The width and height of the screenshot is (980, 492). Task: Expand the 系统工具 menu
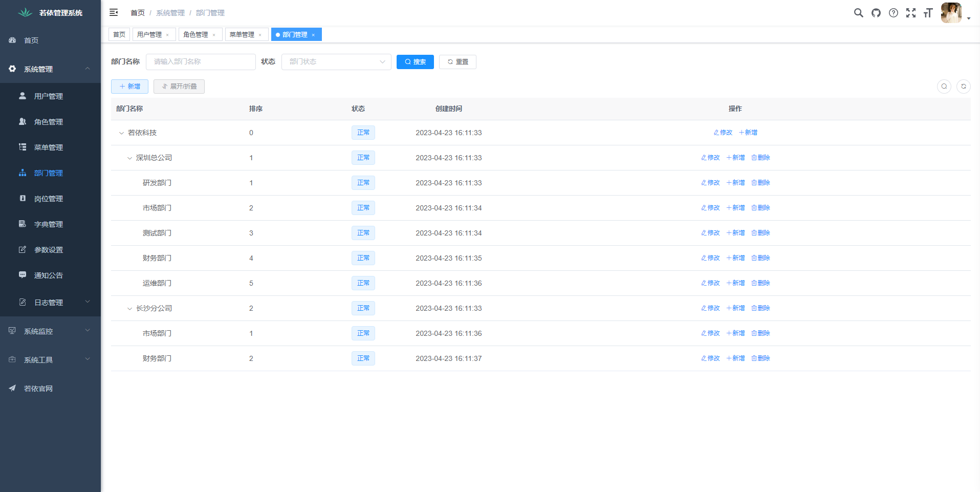coord(50,360)
